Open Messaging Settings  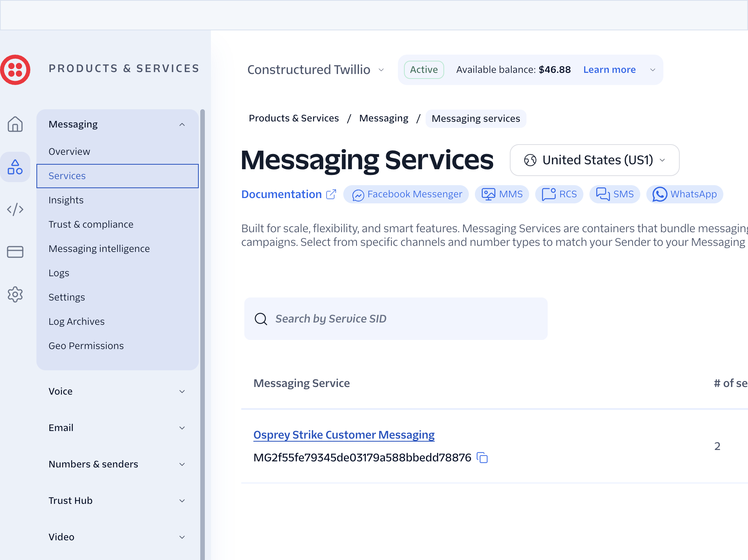(118, 297)
